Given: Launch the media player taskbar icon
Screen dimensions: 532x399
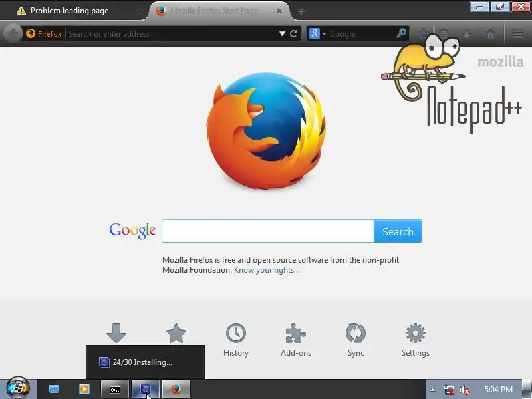Looking at the screenshot, I should (x=84, y=389).
